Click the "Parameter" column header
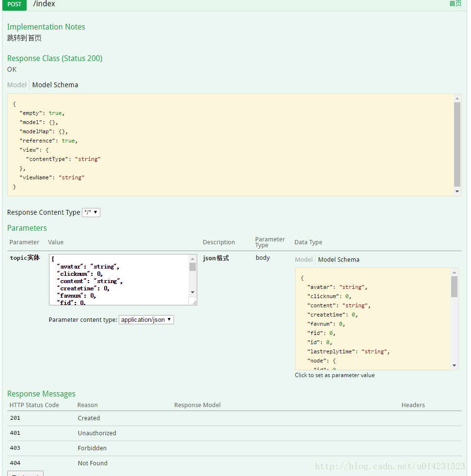 24,242
